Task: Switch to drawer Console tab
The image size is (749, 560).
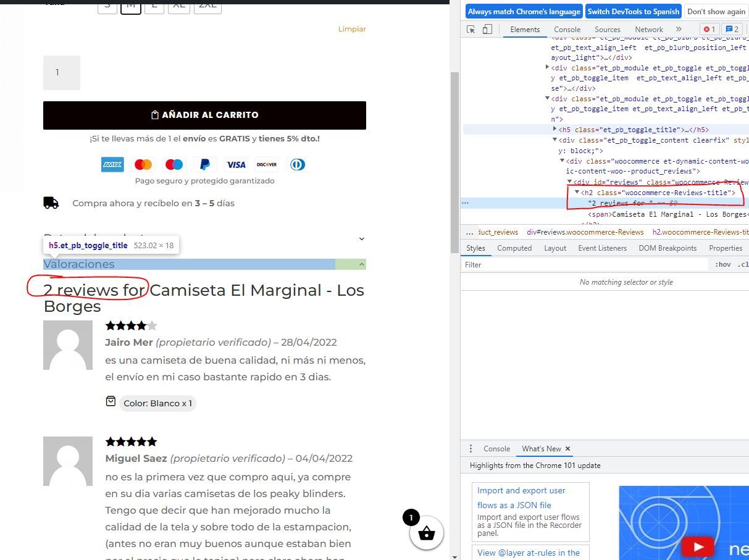Action: 496,449
